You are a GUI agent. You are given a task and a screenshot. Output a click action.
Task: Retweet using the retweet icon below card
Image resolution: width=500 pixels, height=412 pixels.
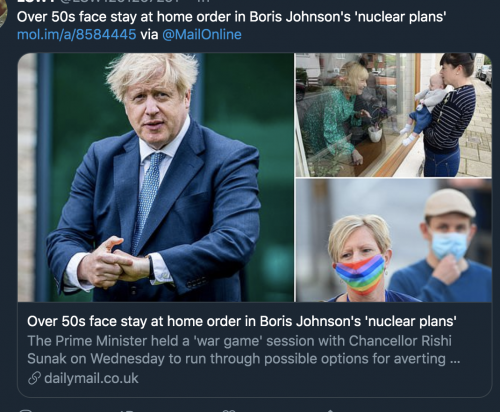(x=127, y=411)
